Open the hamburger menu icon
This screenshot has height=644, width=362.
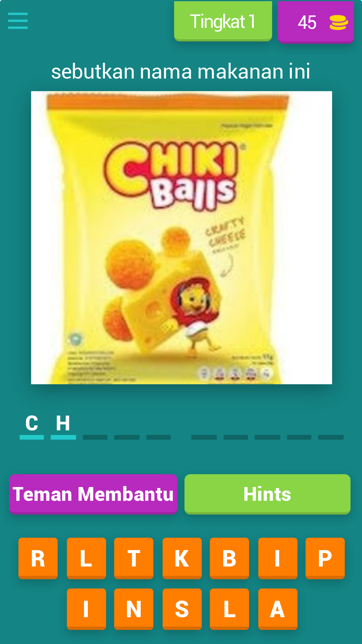point(18,21)
